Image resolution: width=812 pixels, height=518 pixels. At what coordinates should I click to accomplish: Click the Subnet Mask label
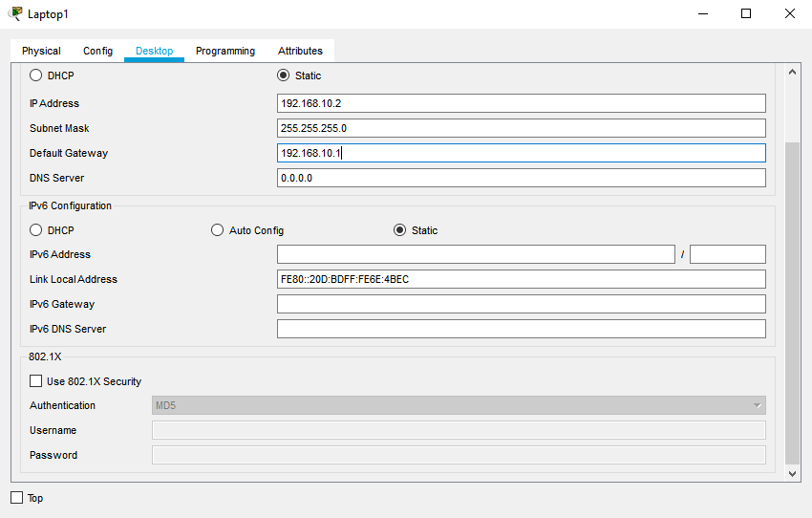(59, 128)
